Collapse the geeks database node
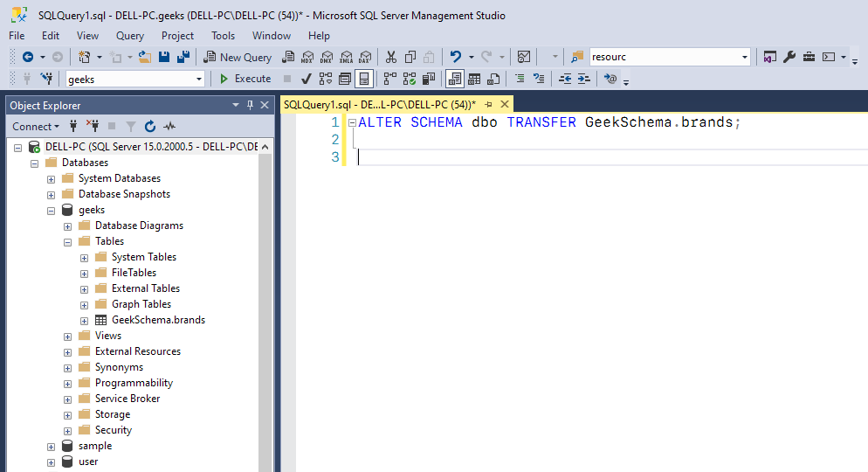The width and height of the screenshot is (868, 472). point(51,211)
